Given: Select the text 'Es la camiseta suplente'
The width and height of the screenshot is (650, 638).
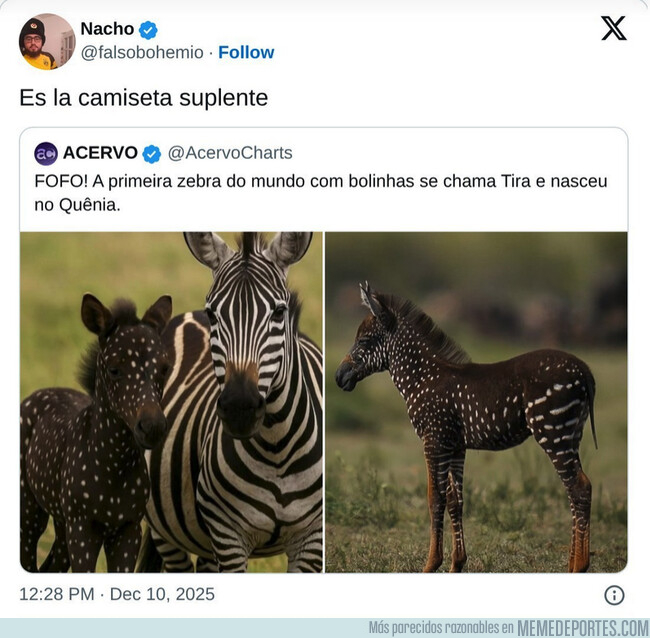Looking at the screenshot, I should [x=144, y=98].
